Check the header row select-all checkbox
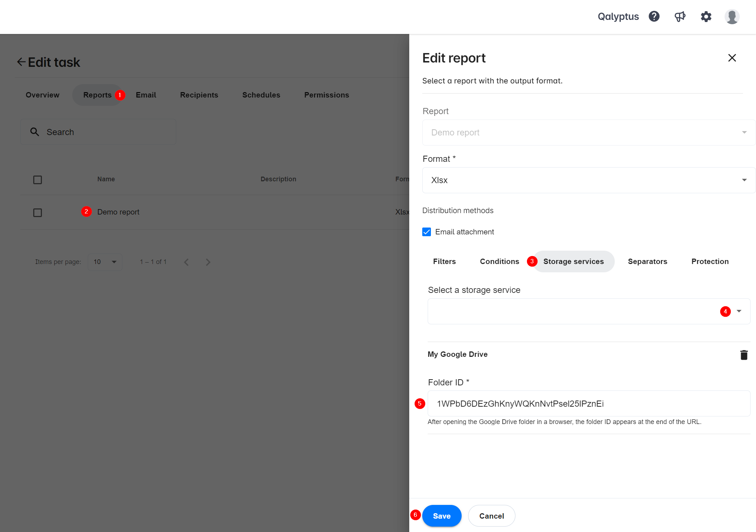 tap(38, 179)
